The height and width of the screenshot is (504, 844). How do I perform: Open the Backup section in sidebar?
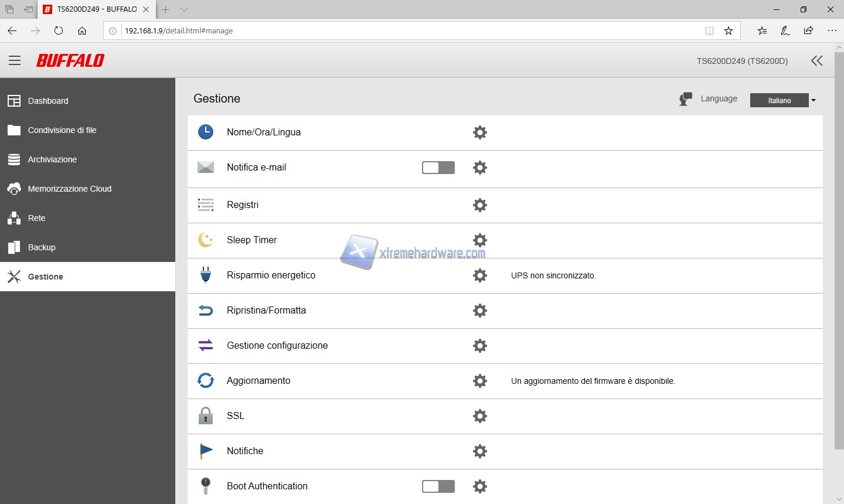[x=42, y=247]
